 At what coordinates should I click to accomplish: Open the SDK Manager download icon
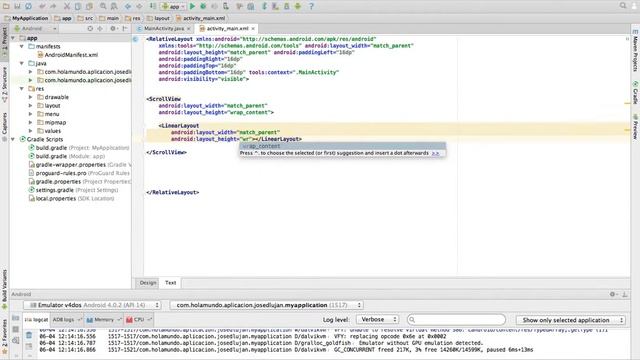click(287, 6)
